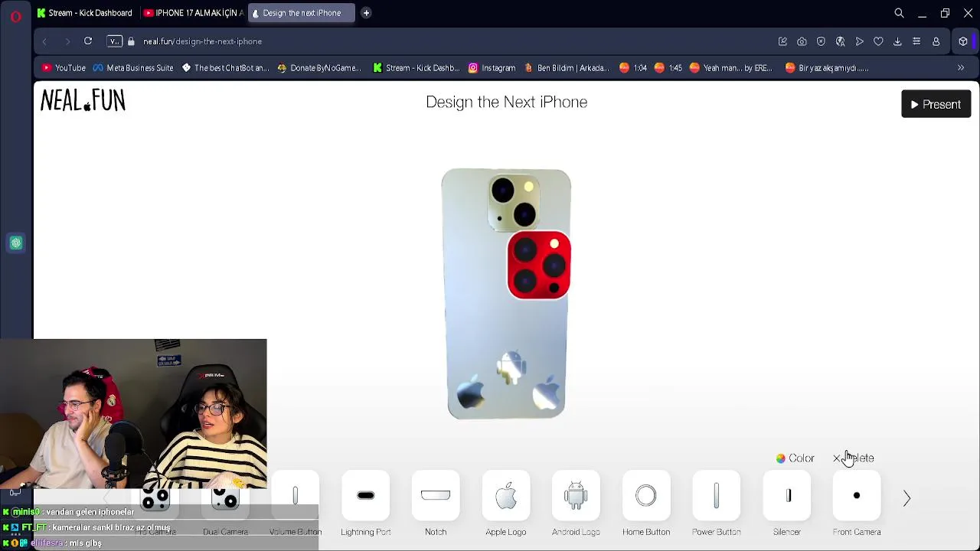This screenshot has height=551, width=980.
Task: Reload the current page
Action: tap(88, 41)
